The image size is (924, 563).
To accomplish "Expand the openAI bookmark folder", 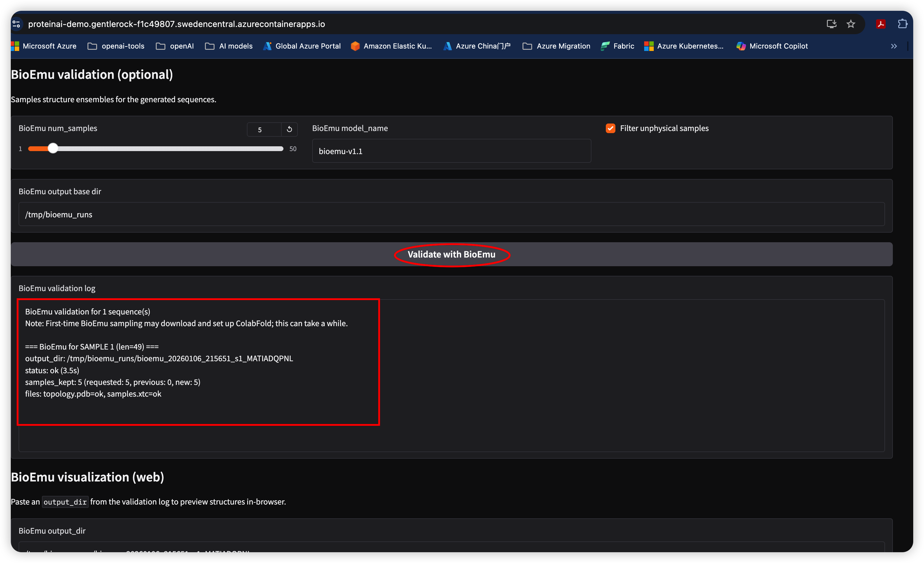I will (175, 46).
